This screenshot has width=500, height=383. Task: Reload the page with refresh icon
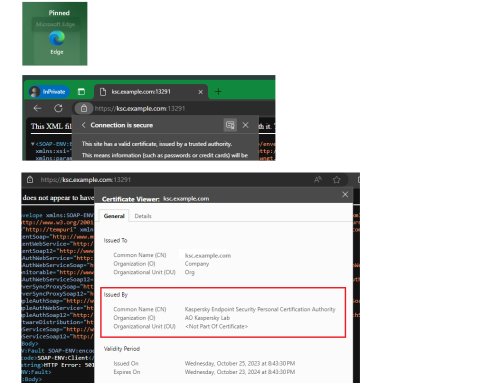[58, 108]
